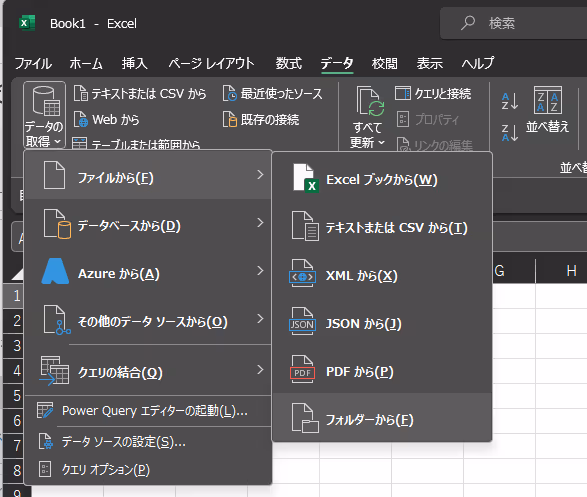This screenshot has width=587, height=497.
Task: Switch to 挿入 tab
Action: (134, 63)
